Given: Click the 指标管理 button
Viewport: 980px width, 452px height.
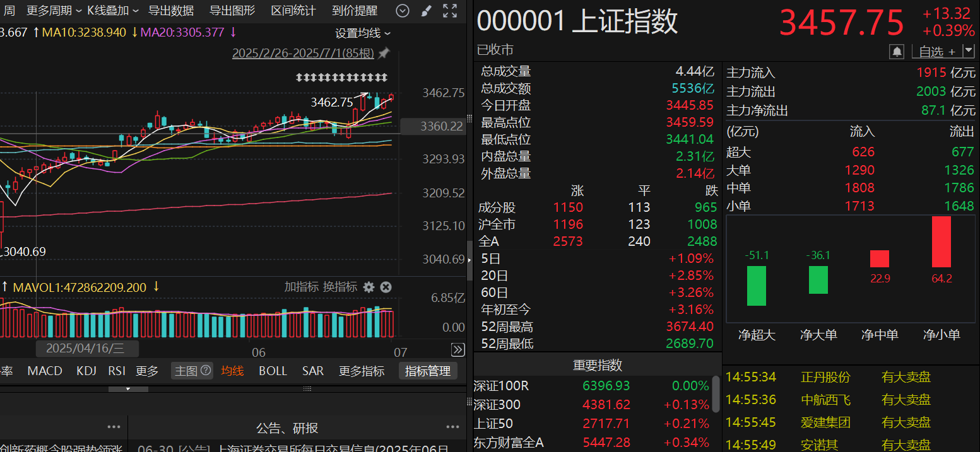Looking at the screenshot, I should [x=428, y=371].
